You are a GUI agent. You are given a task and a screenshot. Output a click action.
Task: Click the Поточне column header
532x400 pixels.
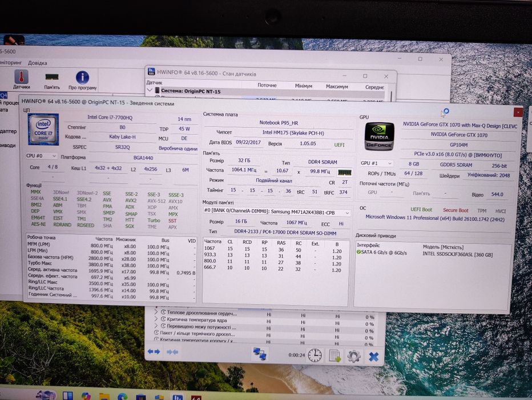[x=267, y=85]
